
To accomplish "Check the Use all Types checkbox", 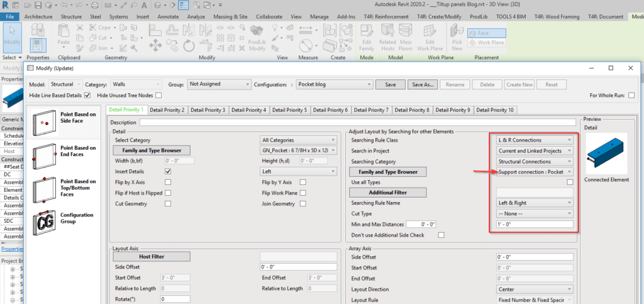I will click(x=570, y=182).
